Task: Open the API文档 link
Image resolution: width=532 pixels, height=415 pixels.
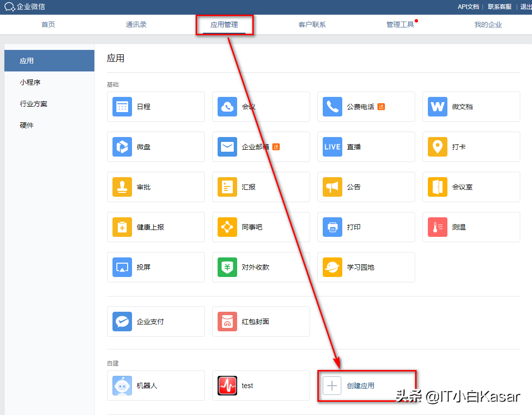Action: coord(468,7)
